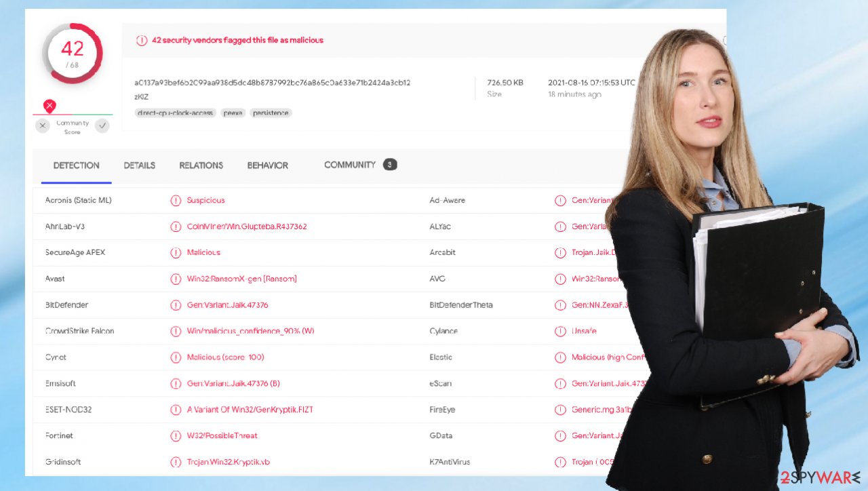
Task: Select the peexe tag
Action: (x=233, y=113)
